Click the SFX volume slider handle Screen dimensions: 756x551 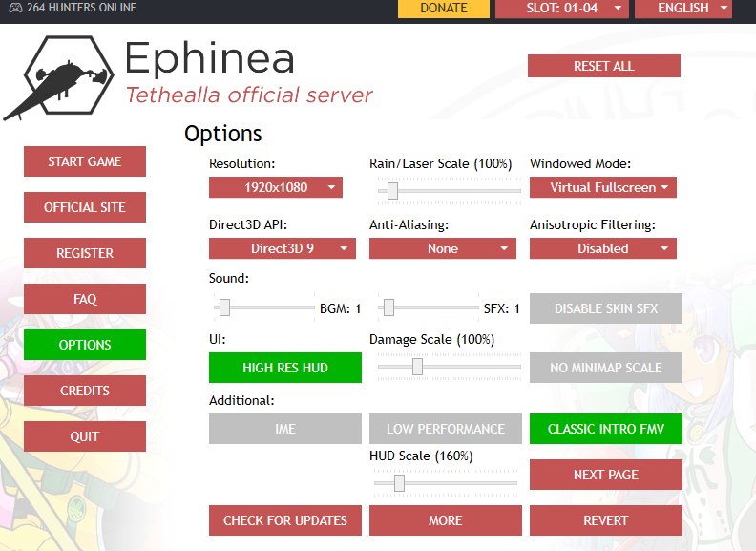[388, 307]
